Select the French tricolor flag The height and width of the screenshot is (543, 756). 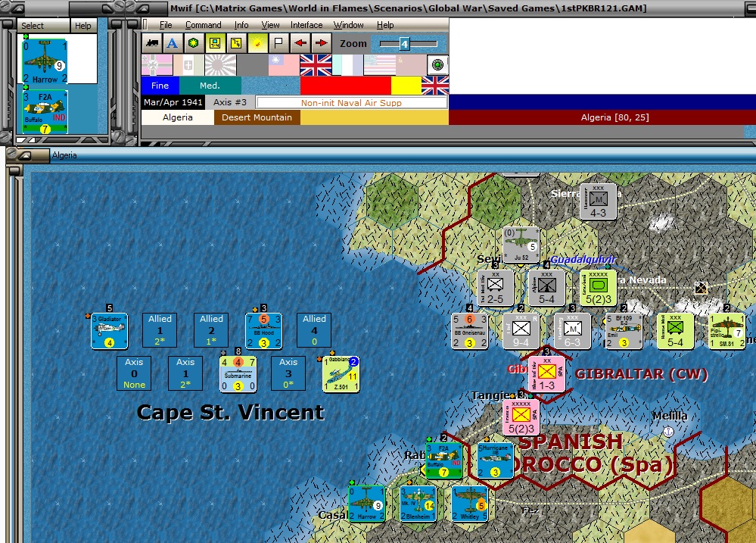pyautogui.click(x=347, y=65)
